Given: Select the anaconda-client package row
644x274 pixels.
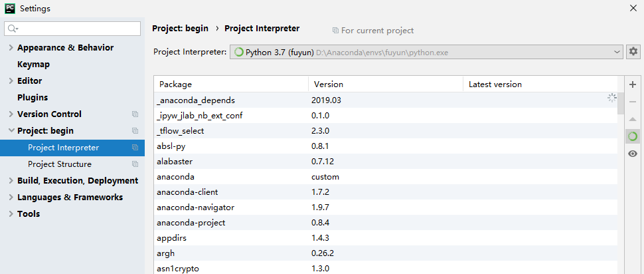Looking at the screenshot, I should (x=386, y=192).
